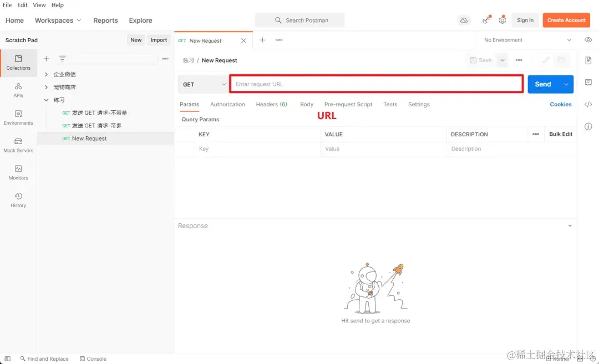Click the Search Postman box

pyautogui.click(x=300, y=20)
